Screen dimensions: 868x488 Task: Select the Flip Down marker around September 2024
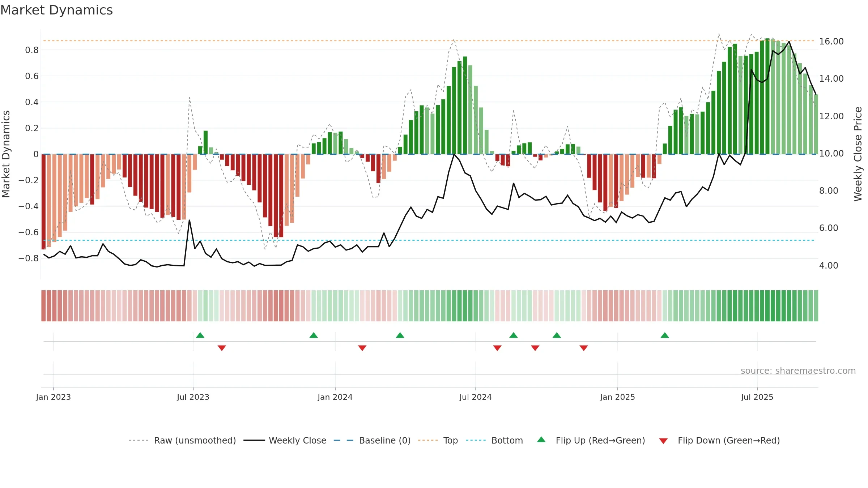click(535, 348)
